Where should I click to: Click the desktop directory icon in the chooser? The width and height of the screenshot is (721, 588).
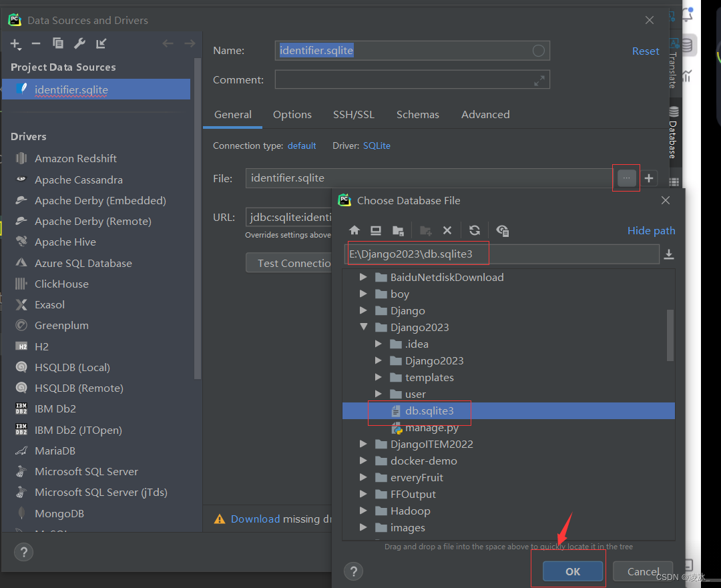tap(376, 230)
